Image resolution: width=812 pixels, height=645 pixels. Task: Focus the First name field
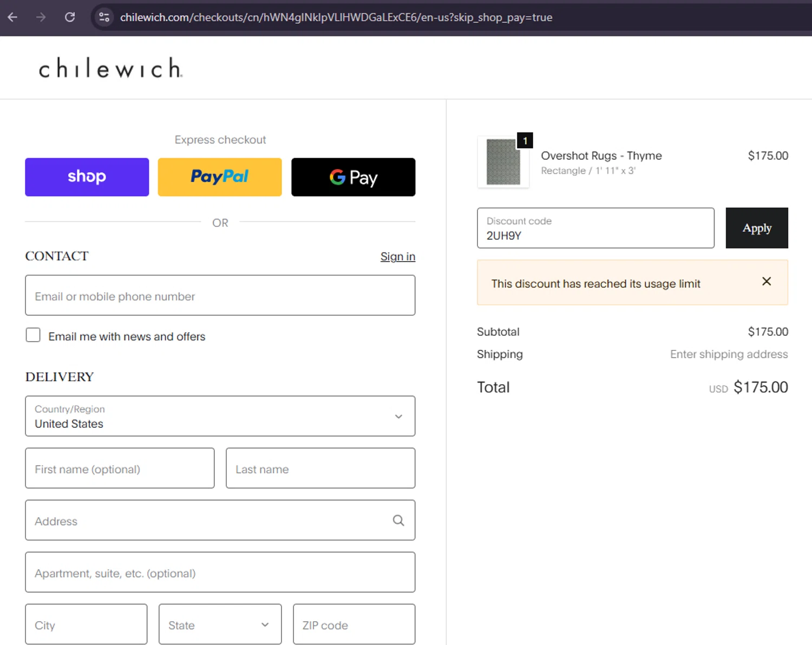point(120,468)
